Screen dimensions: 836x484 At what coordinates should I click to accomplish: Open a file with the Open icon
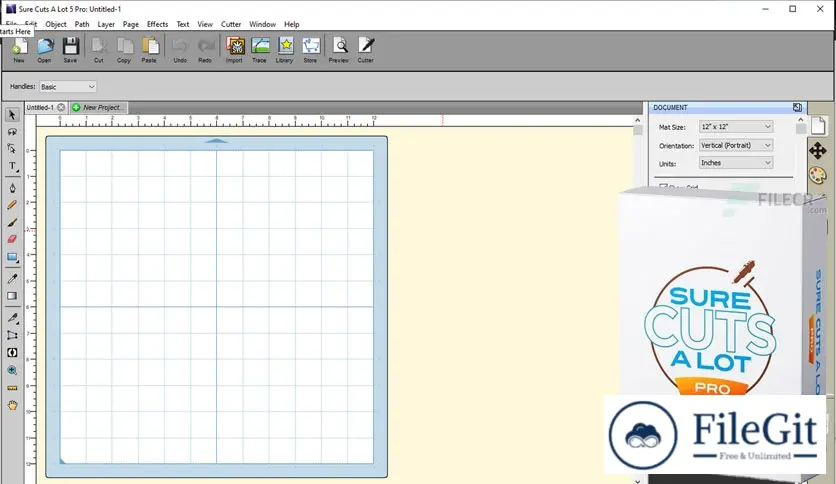pyautogui.click(x=45, y=49)
